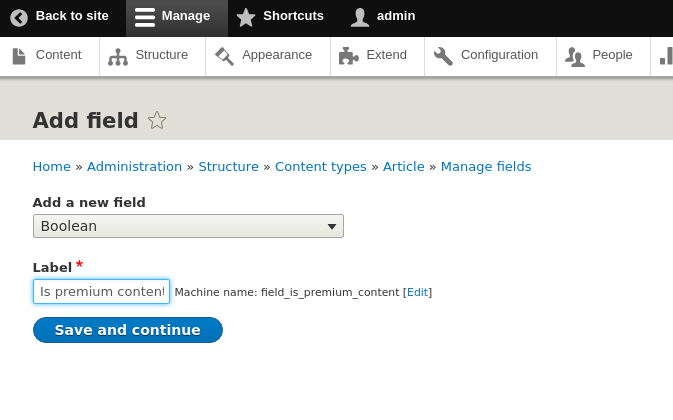
Task: Click the Edit machine name link
Action: coord(417,292)
